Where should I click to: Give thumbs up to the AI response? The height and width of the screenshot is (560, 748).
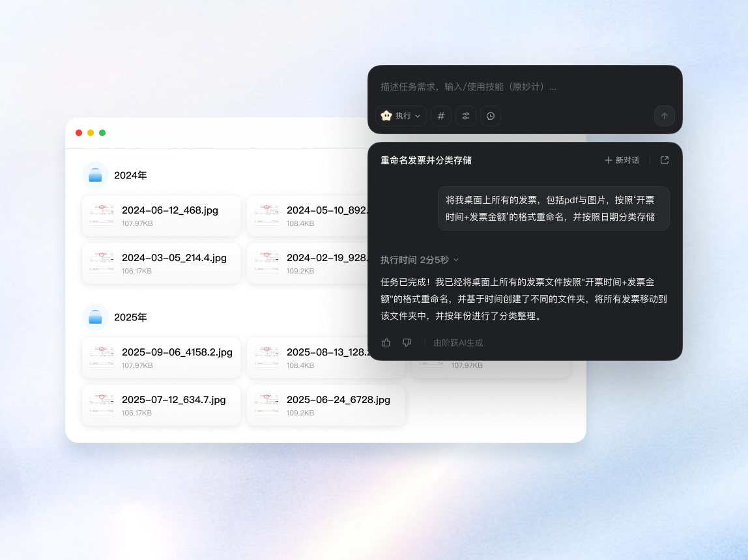click(386, 342)
